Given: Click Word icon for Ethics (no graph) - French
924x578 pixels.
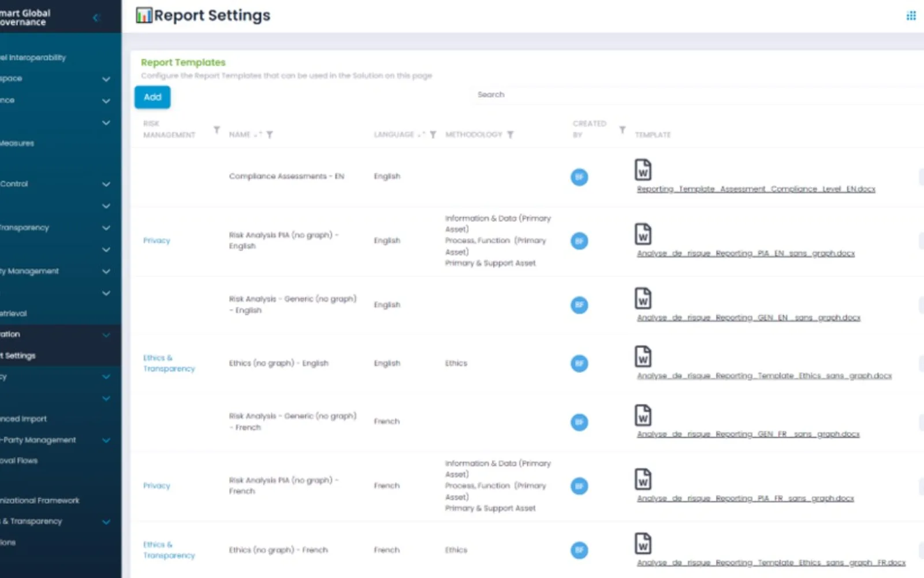Looking at the screenshot, I should tap(643, 543).
